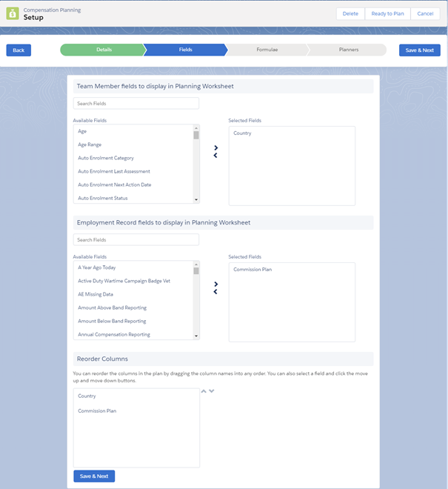Click the Delete button in header
The height and width of the screenshot is (489, 448).
[x=350, y=13]
